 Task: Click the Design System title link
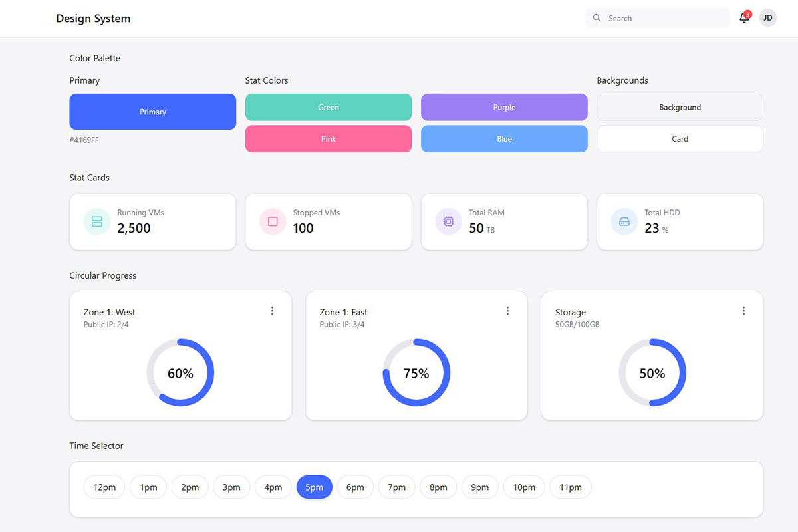[x=93, y=19]
